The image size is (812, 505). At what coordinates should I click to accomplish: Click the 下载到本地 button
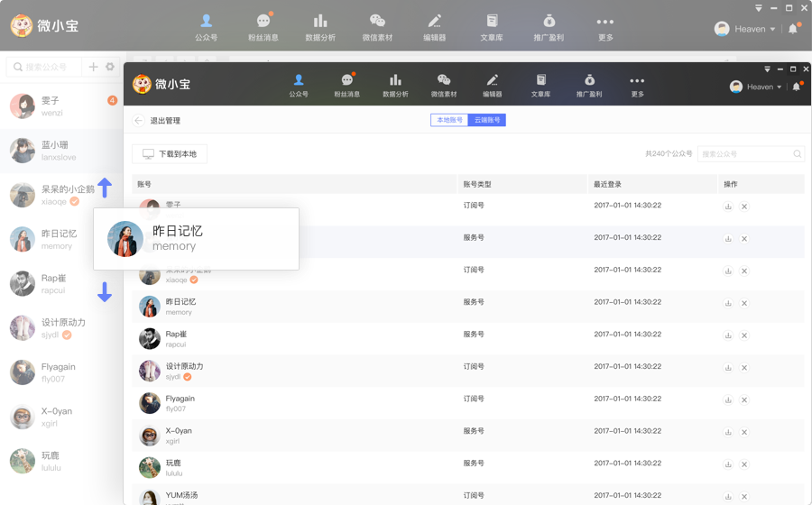point(170,154)
